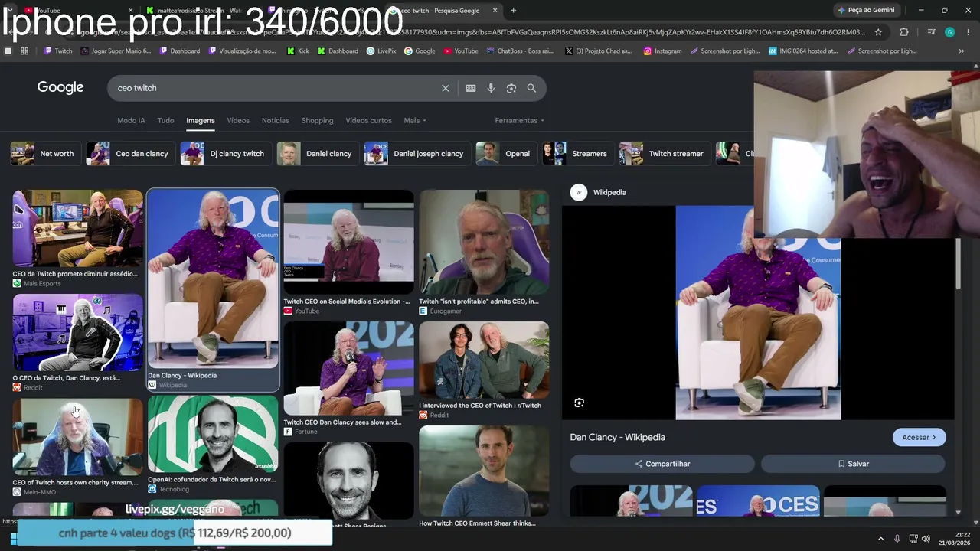Switch to the Modo IA tab
Screen dimensions: 980x551
click(131, 120)
